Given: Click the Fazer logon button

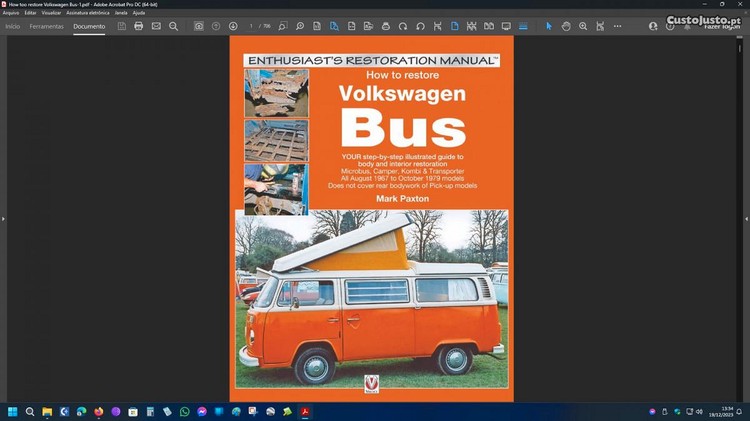Looking at the screenshot, I should pos(722,26).
